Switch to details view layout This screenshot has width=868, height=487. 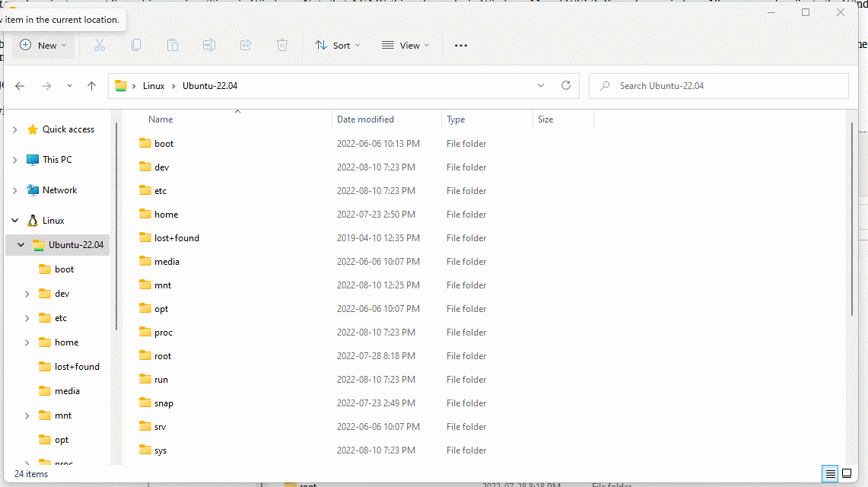point(831,473)
